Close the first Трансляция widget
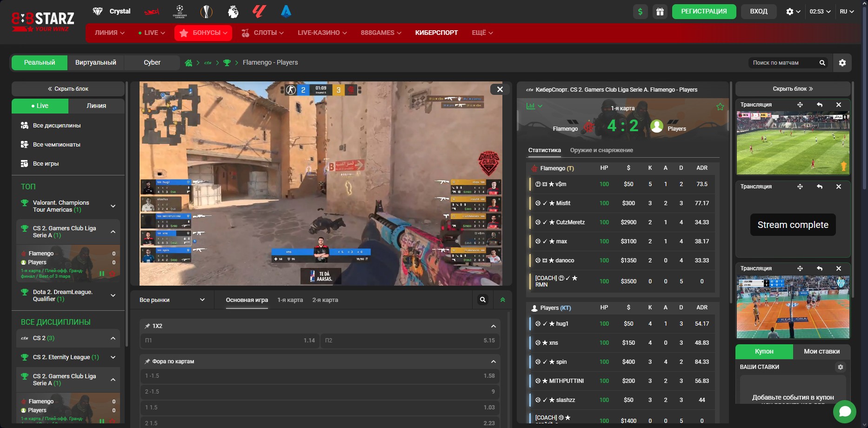Viewport: 868px width, 428px height. [839, 105]
